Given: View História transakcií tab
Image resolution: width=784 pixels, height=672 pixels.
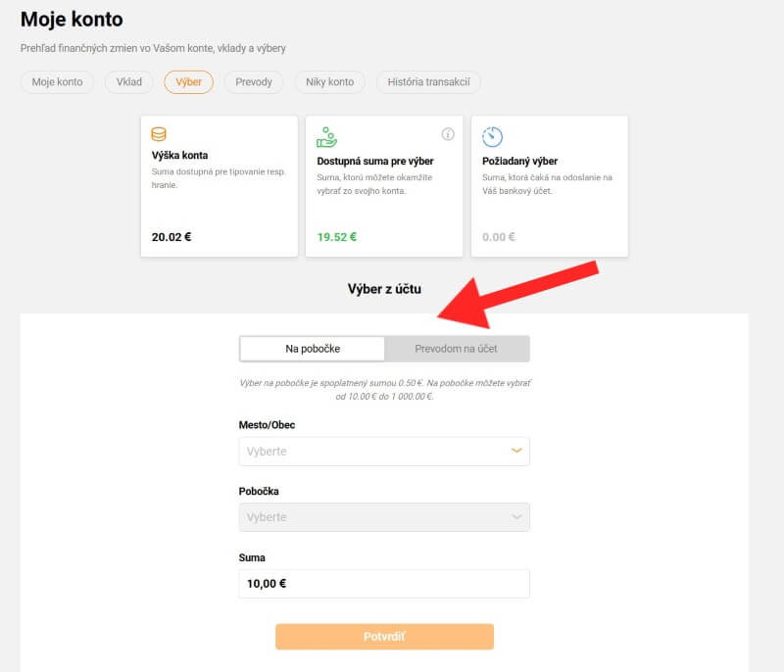Looking at the screenshot, I should [428, 82].
